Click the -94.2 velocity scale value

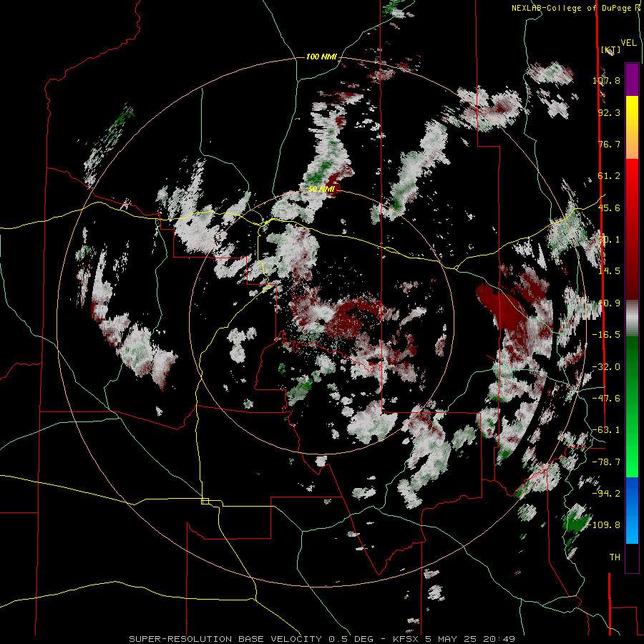[606, 494]
